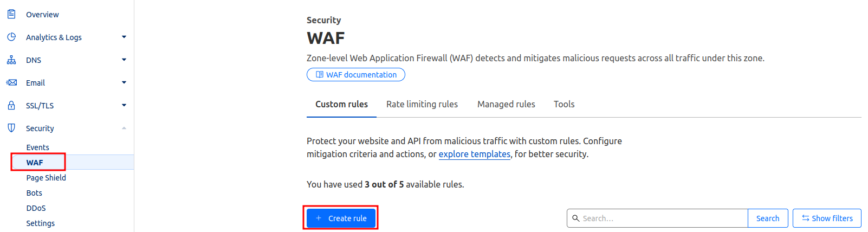This screenshot has height=232, width=868.
Task: Switch to the Rate limiting rules tab
Action: (422, 104)
